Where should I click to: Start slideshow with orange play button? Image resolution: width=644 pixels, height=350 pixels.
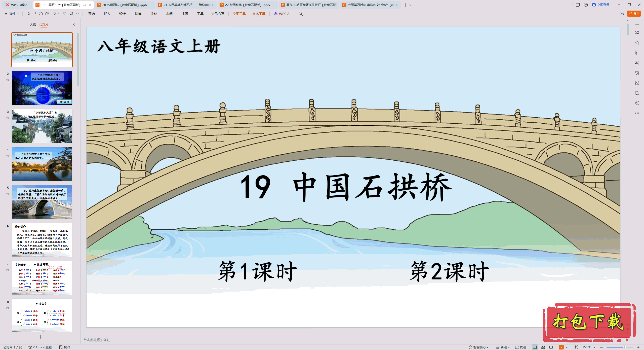pos(561,347)
